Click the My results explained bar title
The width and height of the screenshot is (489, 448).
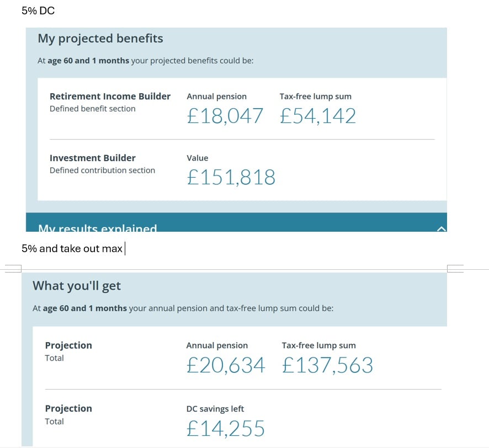(97, 228)
